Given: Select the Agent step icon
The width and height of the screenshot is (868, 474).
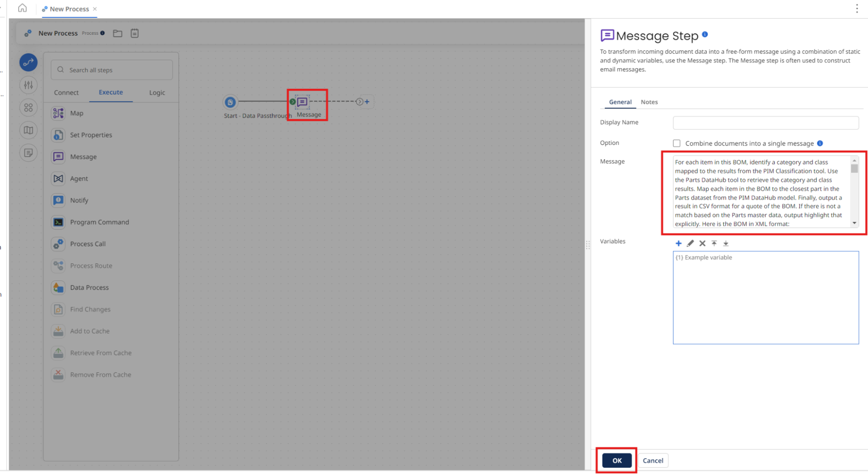Looking at the screenshot, I should pos(58,178).
